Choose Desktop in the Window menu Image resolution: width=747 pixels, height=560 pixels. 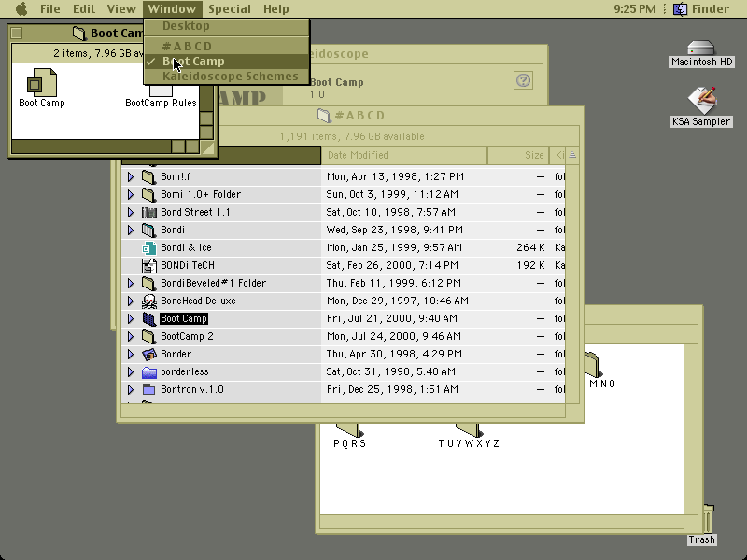coord(227,26)
